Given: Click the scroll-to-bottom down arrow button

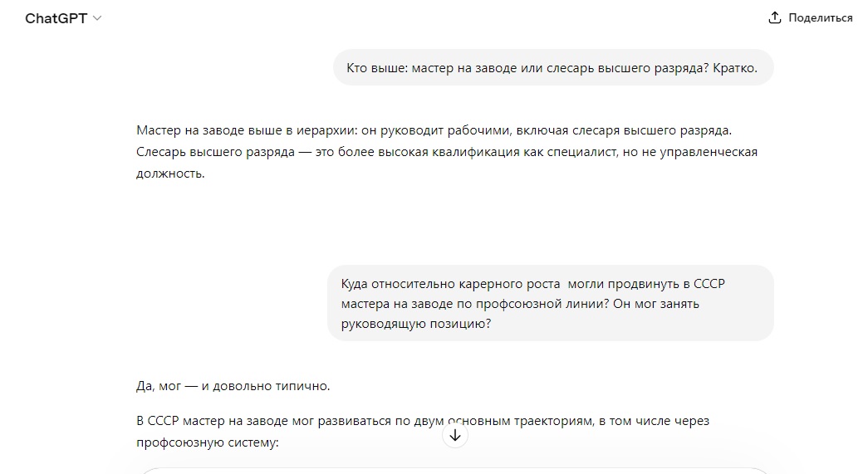Looking at the screenshot, I should click(455, 436).
